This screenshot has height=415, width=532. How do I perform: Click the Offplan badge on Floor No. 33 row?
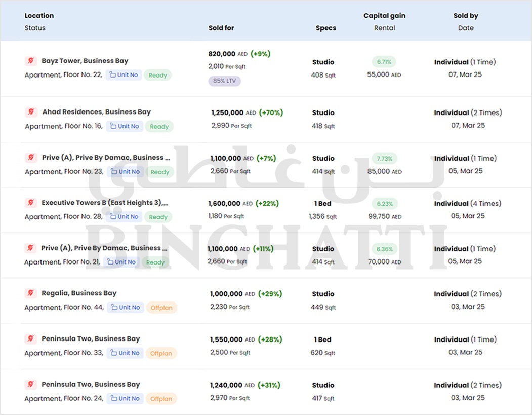pos(161,353)
